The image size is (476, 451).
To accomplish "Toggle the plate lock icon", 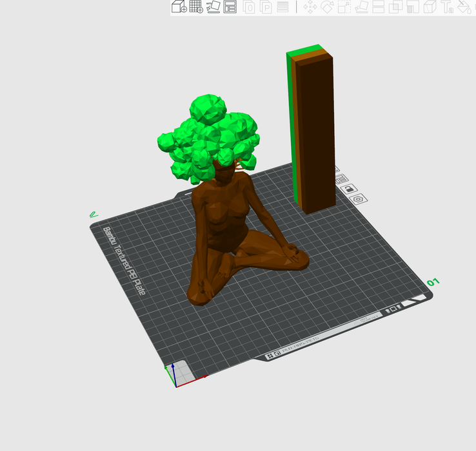I will pos(349,189).
